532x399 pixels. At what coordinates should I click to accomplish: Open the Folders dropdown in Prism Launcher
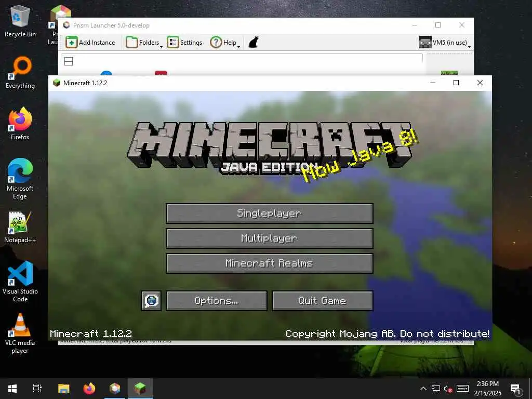[144, 43]
